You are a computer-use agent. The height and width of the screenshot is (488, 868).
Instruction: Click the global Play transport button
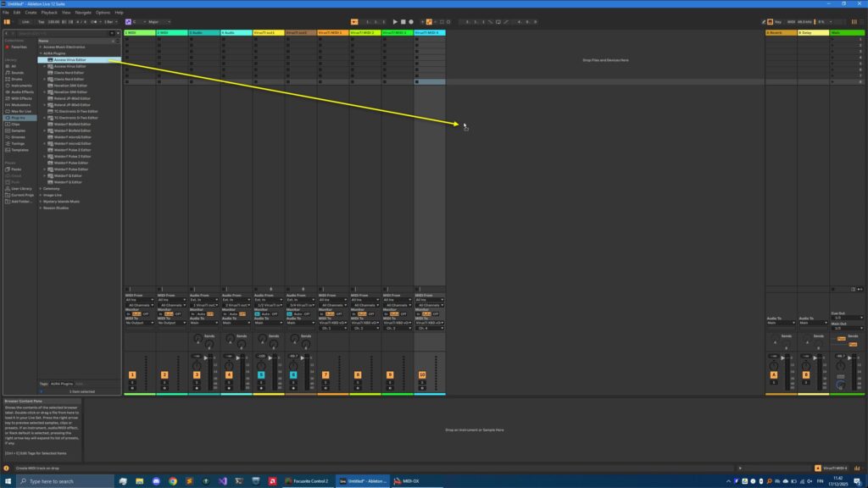tap(395, 22)
